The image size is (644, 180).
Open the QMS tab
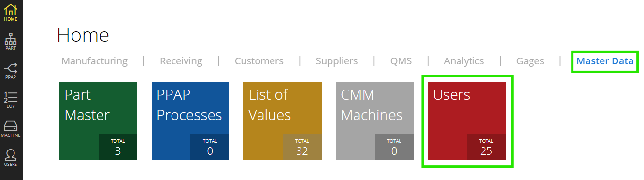click(x=401, y=61)
